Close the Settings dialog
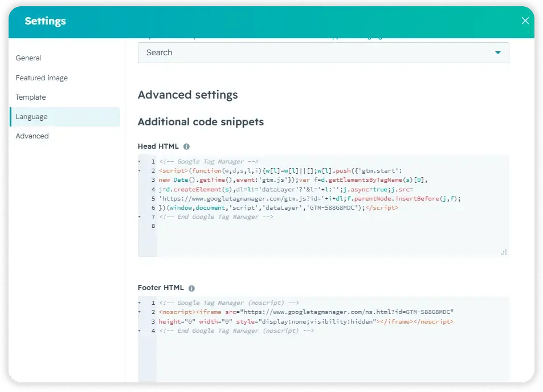This screenshot has width=543, height=392. 525,21
